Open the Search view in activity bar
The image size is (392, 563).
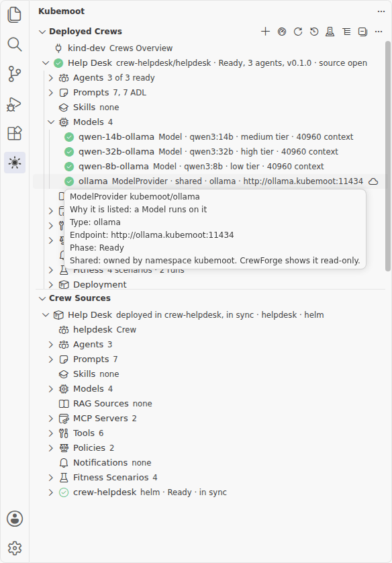(15, 44)
